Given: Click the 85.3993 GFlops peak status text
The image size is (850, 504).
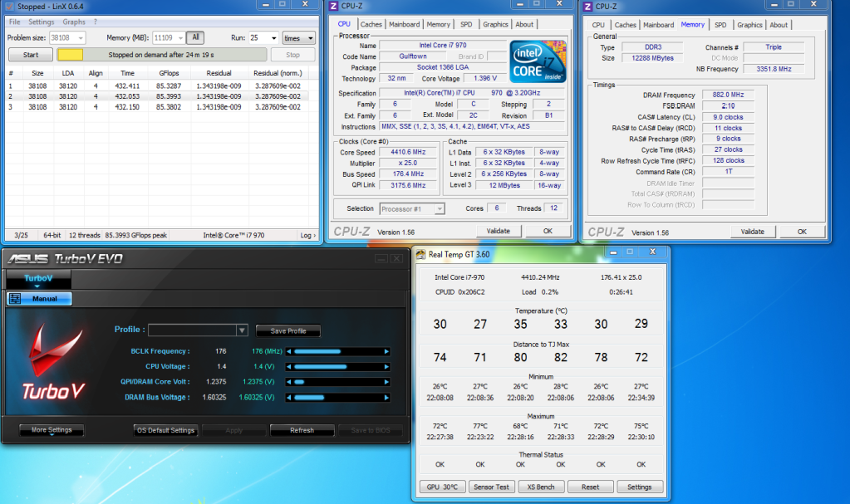Looking at the screenshot, I should pos(136,235).
